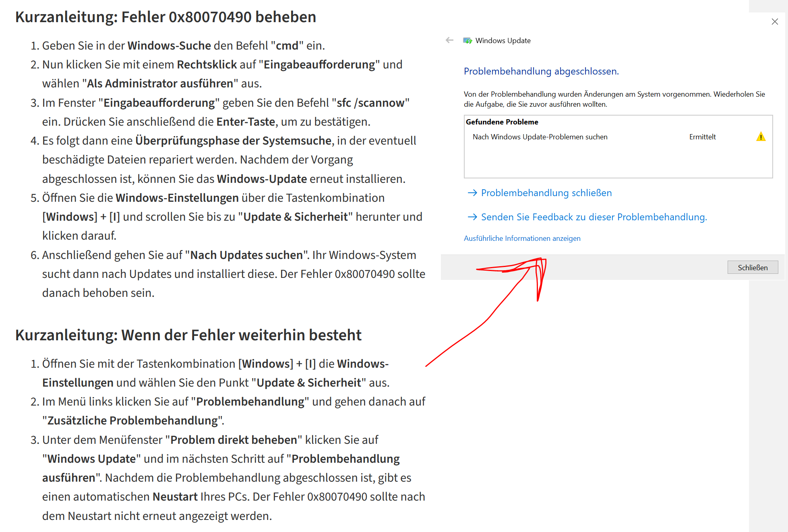Click the Windows Update icon
This screenshot has height=532, width=788.
click(467, 41)
